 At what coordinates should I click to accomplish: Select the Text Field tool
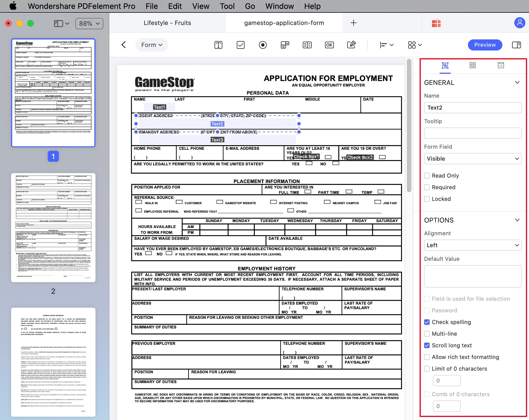[x=218, y=45]
